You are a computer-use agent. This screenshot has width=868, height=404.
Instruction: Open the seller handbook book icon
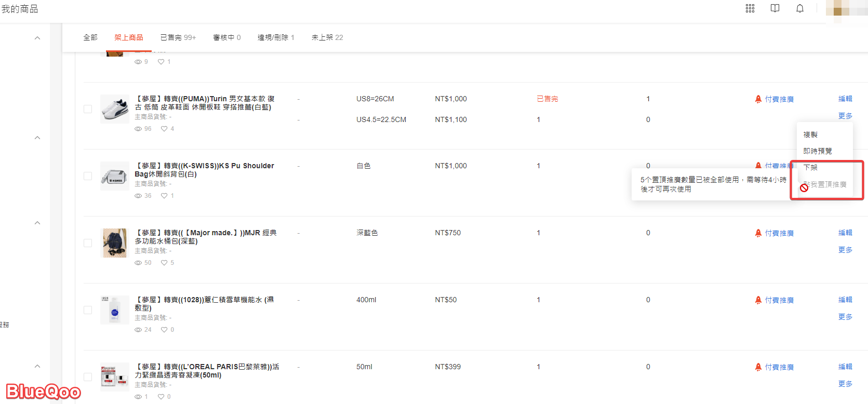pyautogui.click(x=774, y=8)
